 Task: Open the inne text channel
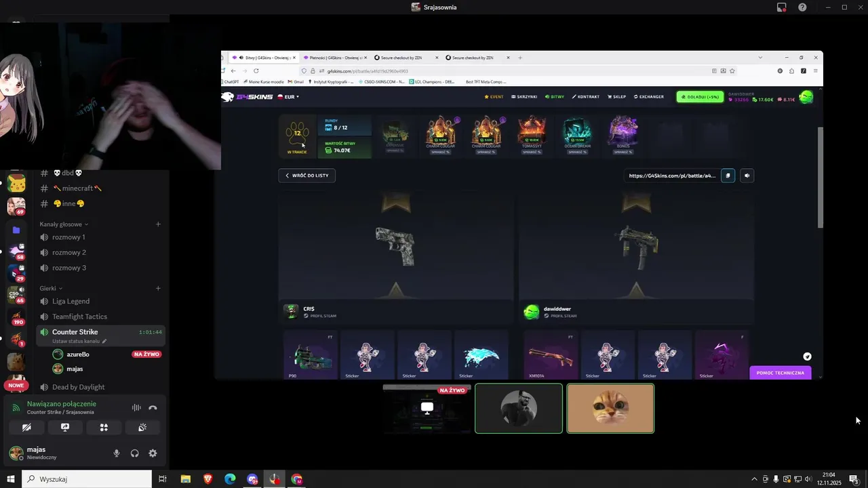(x=100, y=203)
